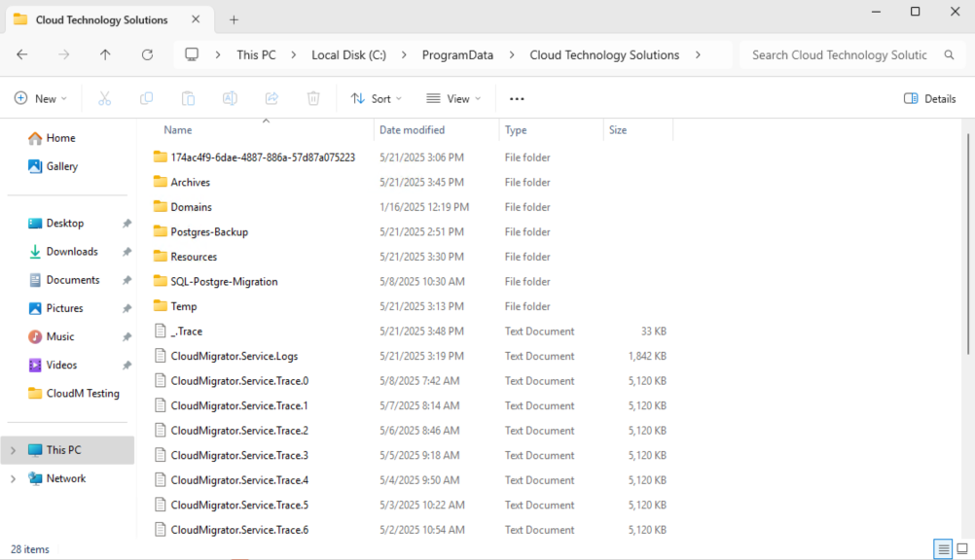This screenshot has width=975, height=560.
Task: Expand the This PC tree node
Action: 13,450
